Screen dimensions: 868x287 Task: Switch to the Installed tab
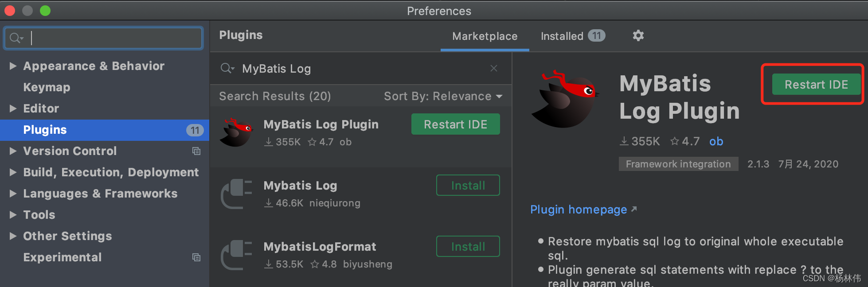coord(572,36)
